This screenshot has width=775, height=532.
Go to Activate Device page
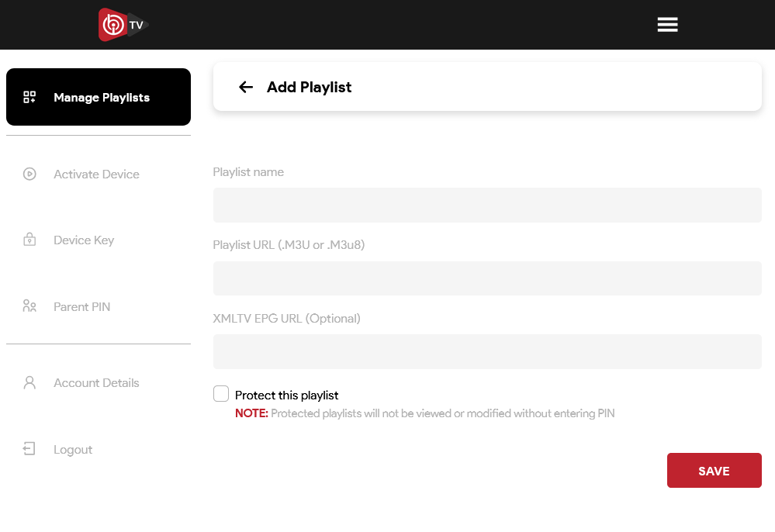96,174
